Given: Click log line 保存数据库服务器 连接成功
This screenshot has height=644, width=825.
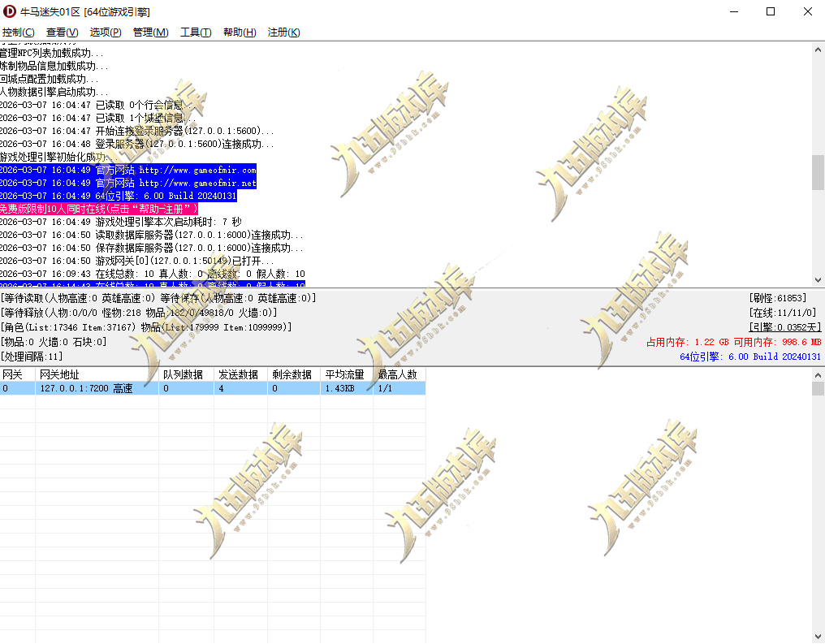Looking at the screenshot, I should [x=152, y=248].
